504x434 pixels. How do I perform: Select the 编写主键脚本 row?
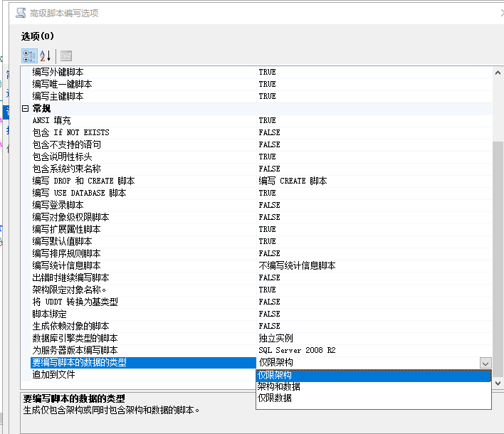[x=144, y=96]
